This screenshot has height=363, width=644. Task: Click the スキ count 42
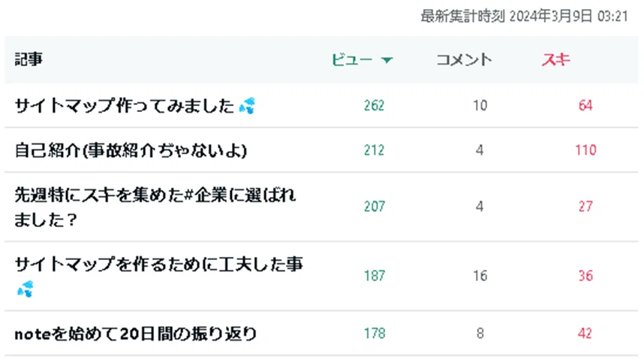(585, 333)
